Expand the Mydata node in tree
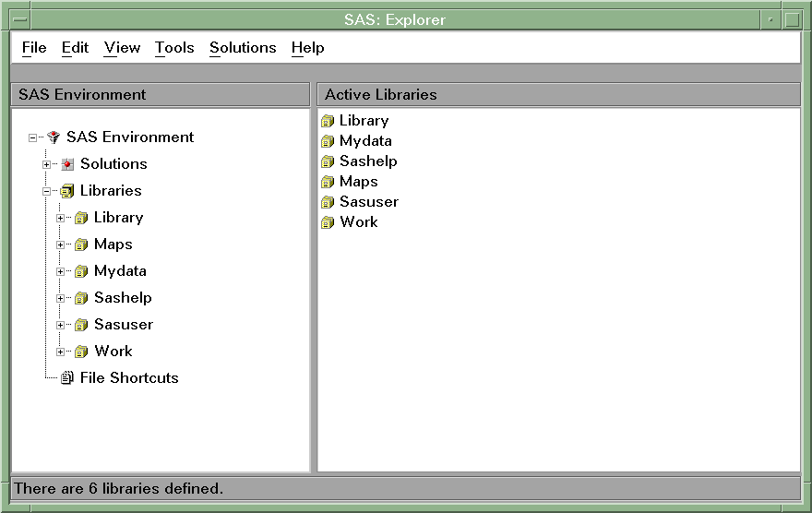The image size is (812, 513). coord(61,272)
